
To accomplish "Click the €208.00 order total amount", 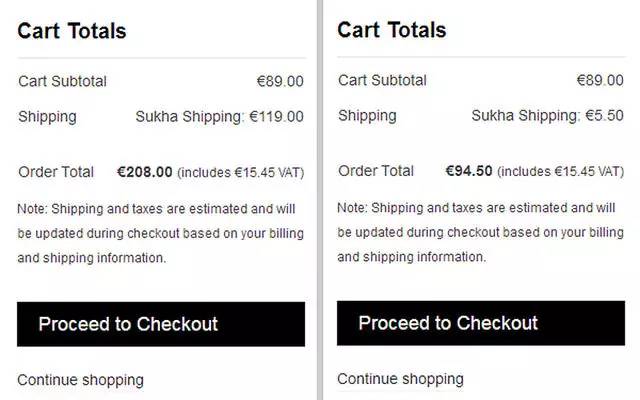I will 145,172.
